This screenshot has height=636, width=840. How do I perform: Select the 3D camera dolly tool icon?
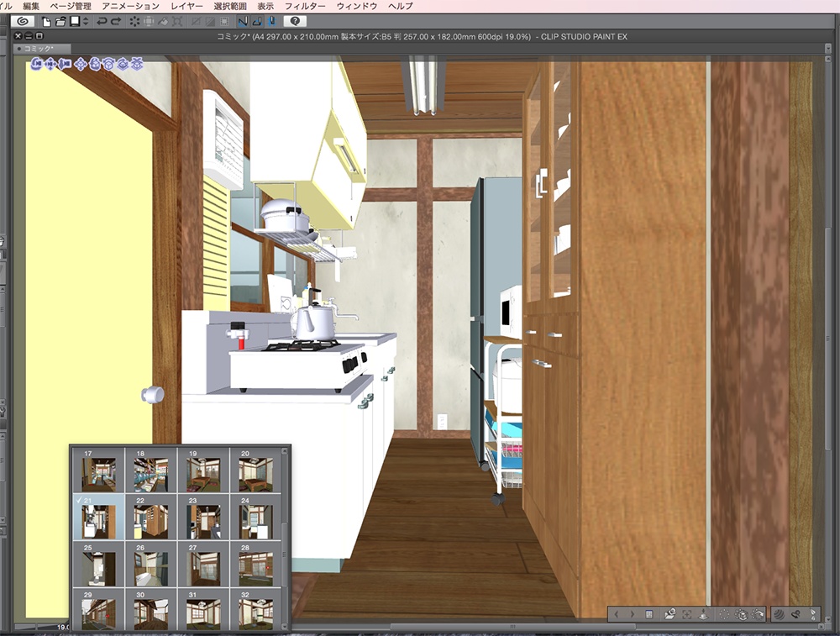(64, 64)
